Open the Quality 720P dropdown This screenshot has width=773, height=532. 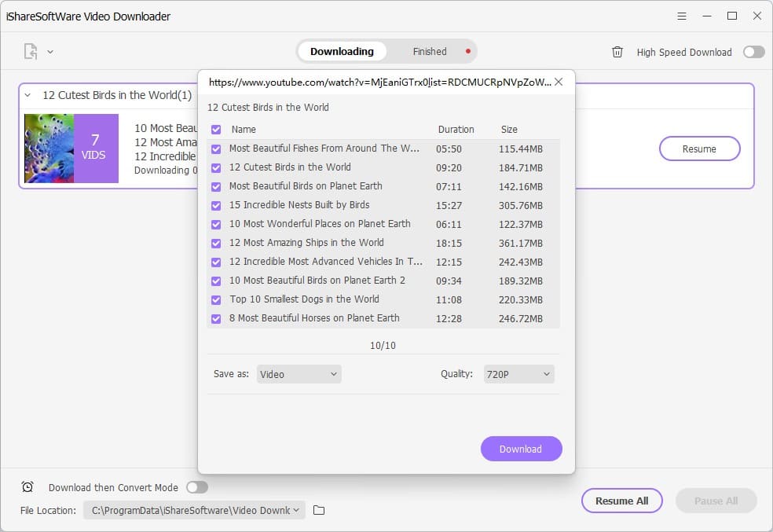click(518, 374)
